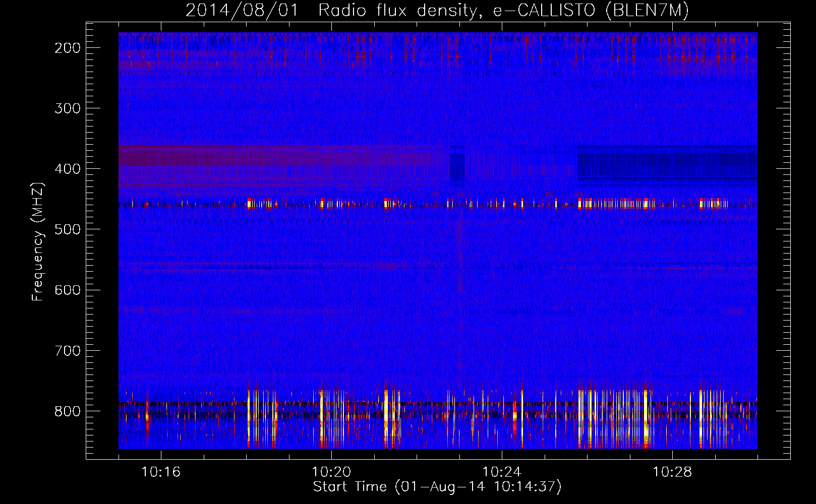
Task: Click the plot title '2014/08/01 Radio flux density'
Action: (437, 11)
